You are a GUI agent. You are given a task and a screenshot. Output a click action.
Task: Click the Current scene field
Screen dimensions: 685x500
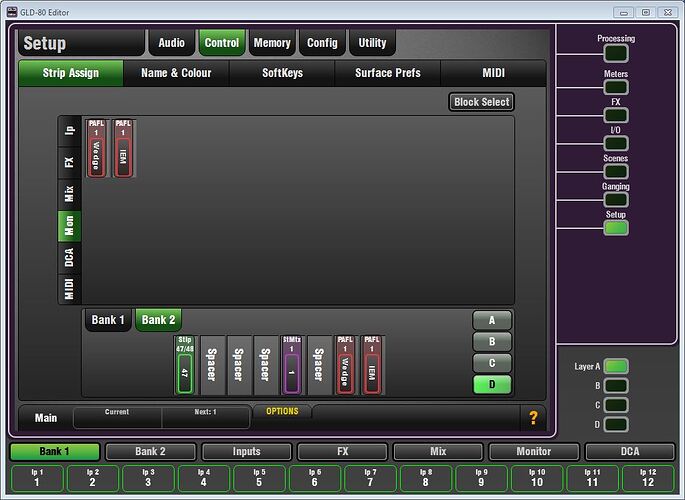[117, 417]
